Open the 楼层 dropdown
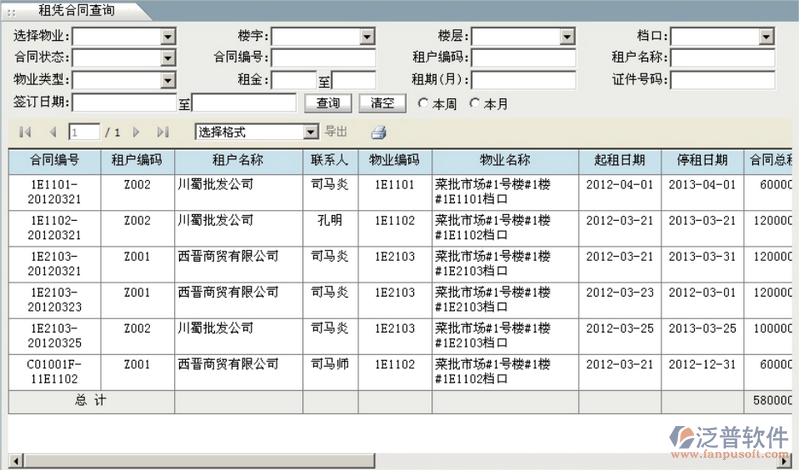This screenshot has width=799, height=470. [x=568, y=36]
